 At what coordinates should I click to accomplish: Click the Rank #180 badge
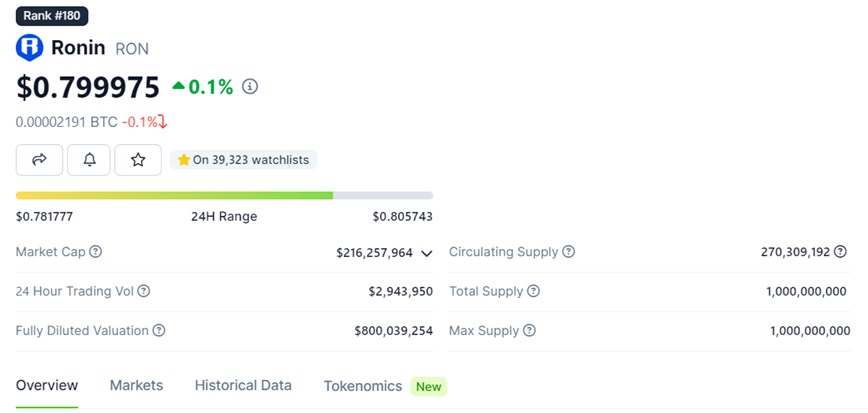click(x=52, y=15)
